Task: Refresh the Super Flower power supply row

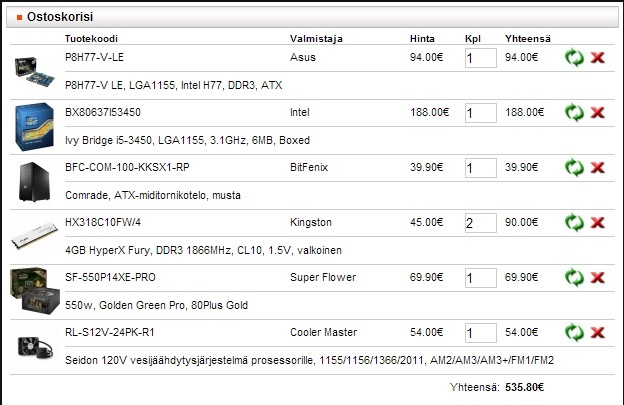Action: (x=574, y=277)
